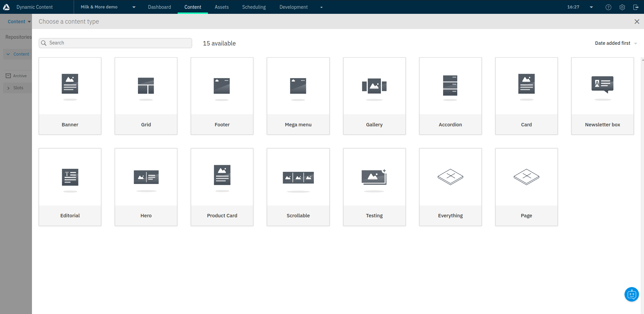Click the sign-out icon in top bar
Screen dimensions: 644x314
636,7
